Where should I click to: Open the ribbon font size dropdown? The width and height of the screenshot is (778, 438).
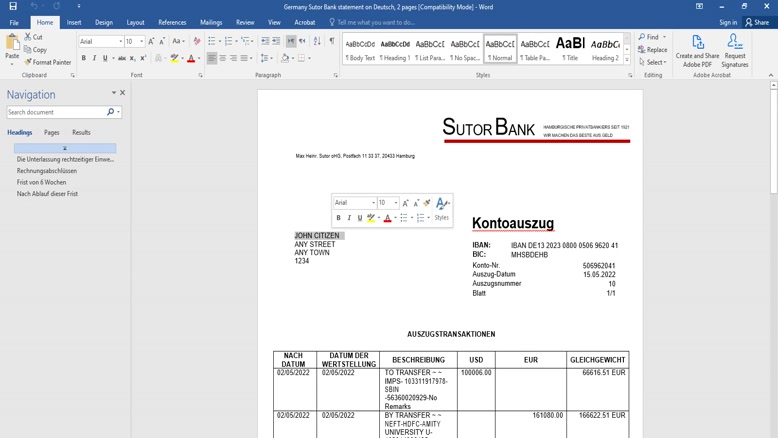(x=141, y=42)
